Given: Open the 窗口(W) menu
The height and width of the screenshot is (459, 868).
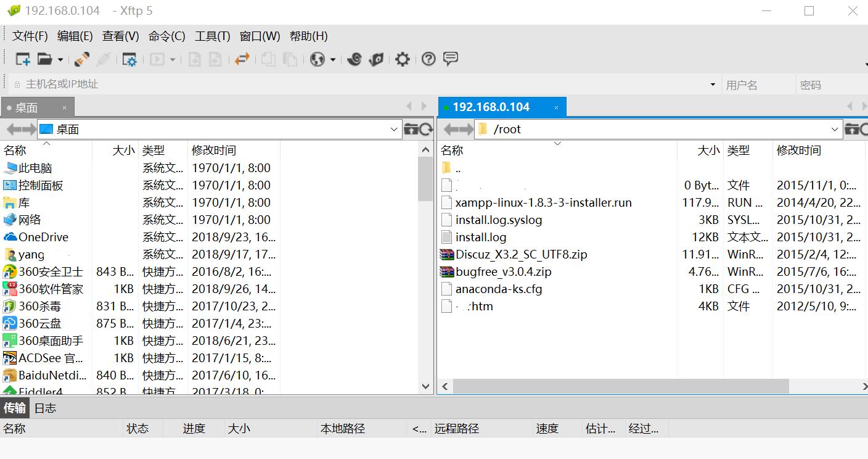Looking at the screenshot, I should point(260,36).
